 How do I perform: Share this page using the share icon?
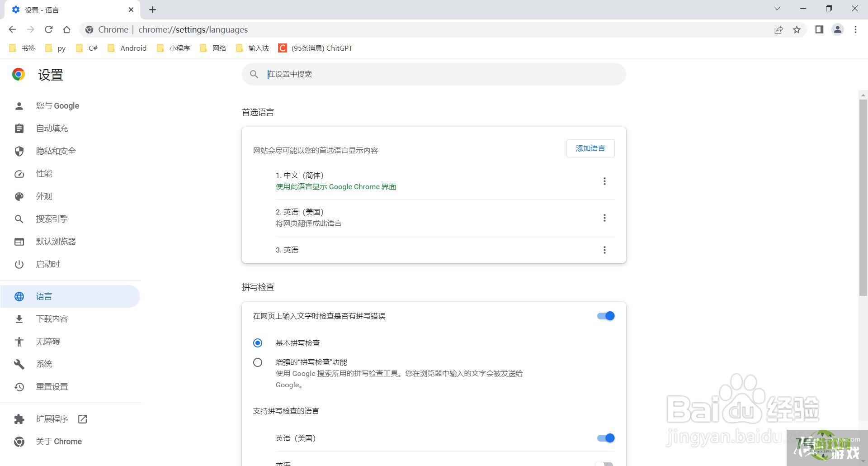pyautogui.click(x=778, y=30)
